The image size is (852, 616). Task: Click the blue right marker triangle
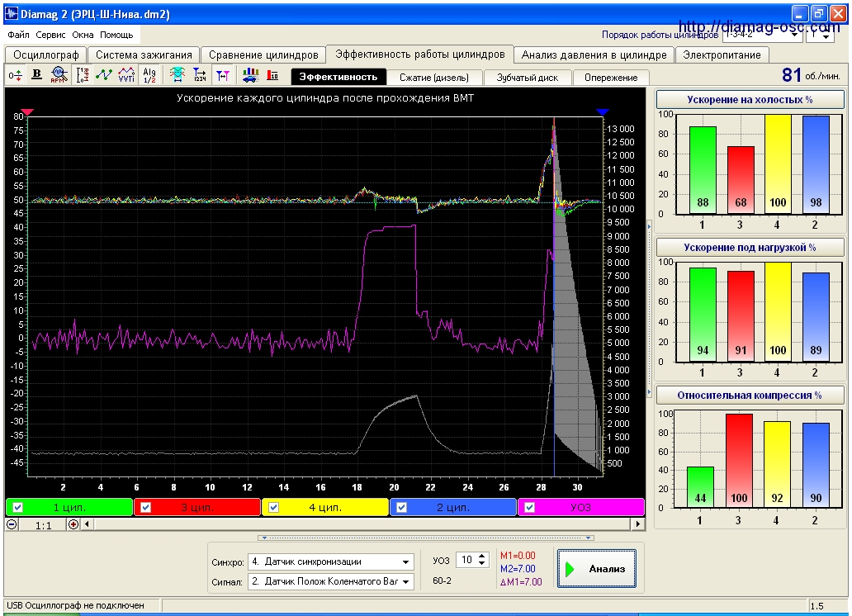(602, 112)
